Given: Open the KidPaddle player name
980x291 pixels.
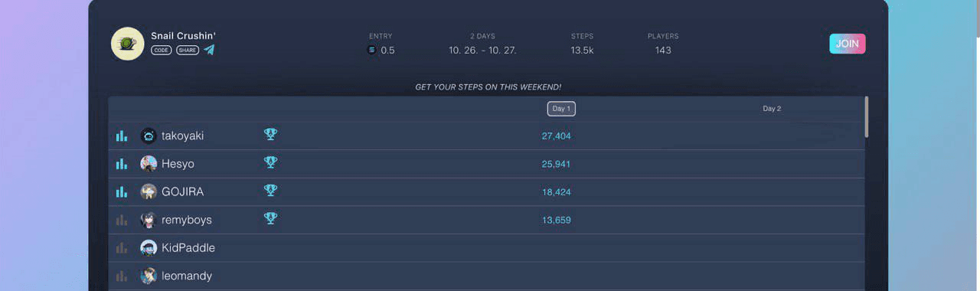Looking at the screenshot, I should (188, 248).
